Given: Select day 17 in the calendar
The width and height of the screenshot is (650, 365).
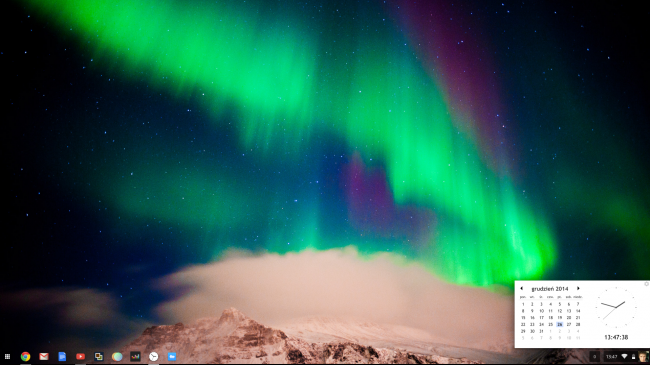Looking at the screenshot, I should (x=541, y=318).
